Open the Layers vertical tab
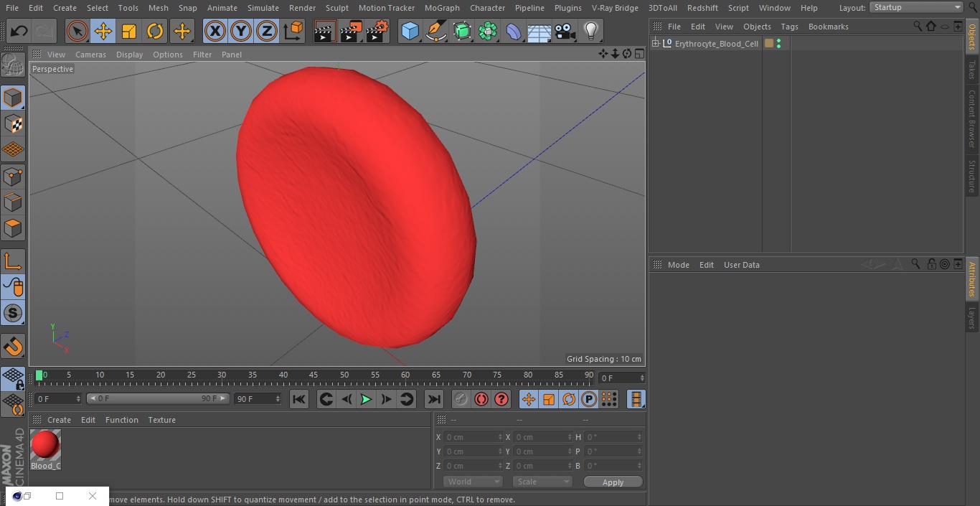Image resolution: width=980 pixels, height=506 pixels. [972, 317]
